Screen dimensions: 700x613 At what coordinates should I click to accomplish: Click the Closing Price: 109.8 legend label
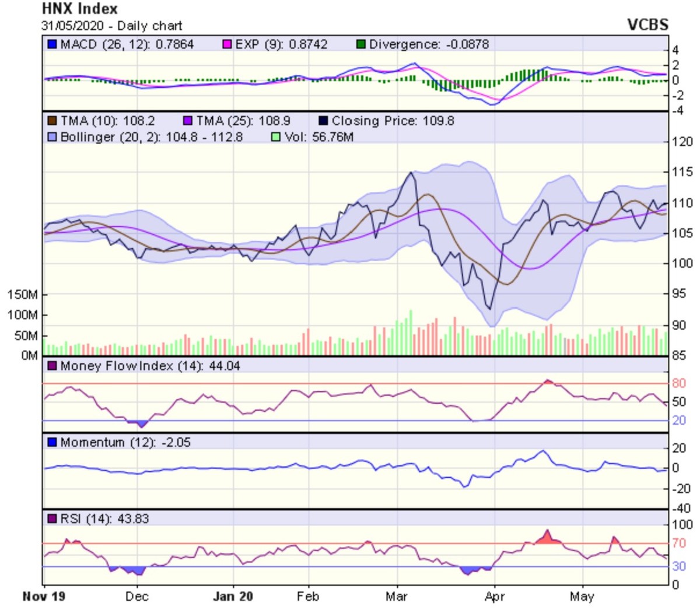click(x=393, y=121)
